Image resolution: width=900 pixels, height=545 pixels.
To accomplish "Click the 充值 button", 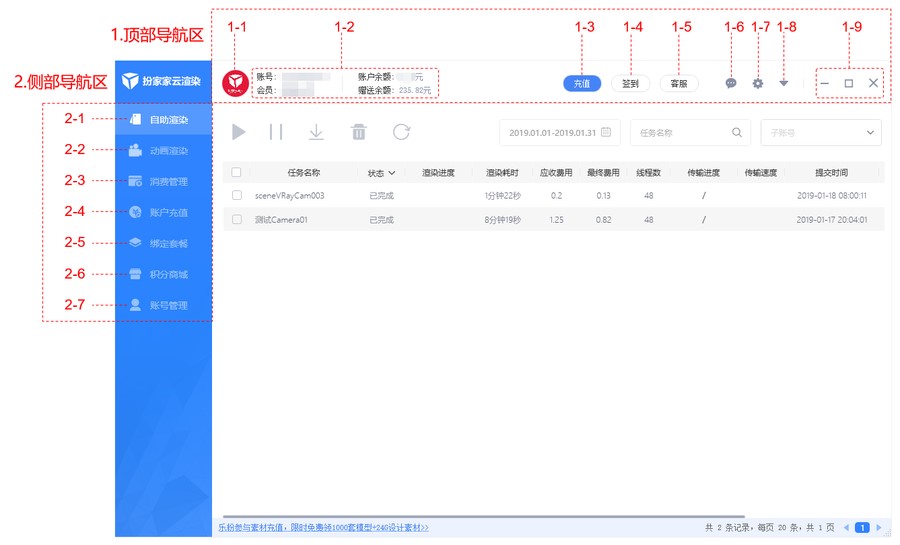I will (x=581, y=84).
